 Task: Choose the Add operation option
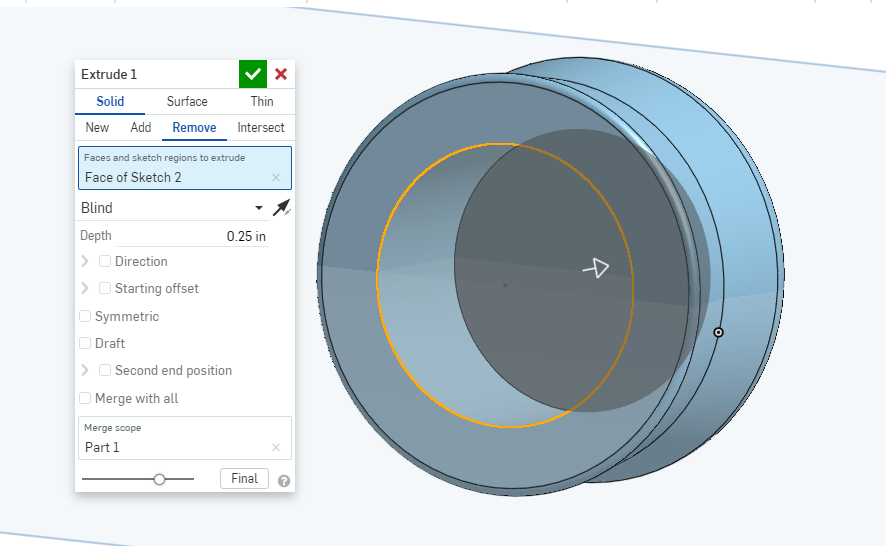coord(141,127)
